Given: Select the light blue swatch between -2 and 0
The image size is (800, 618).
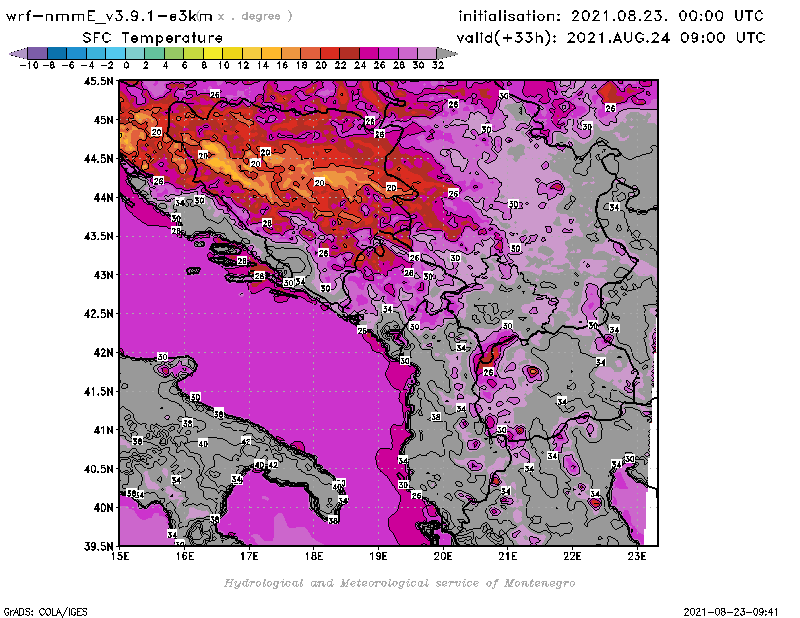Looking at the screenshot, I should point(115,53).
